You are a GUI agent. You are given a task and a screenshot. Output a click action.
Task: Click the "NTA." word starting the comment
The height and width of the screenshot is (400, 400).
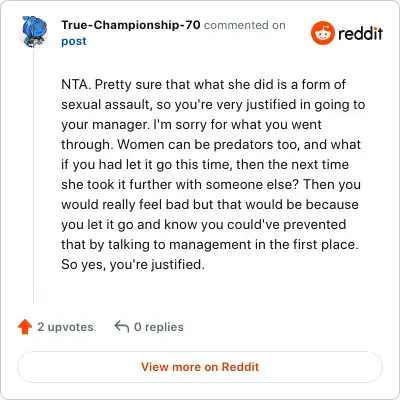point(76,84)
